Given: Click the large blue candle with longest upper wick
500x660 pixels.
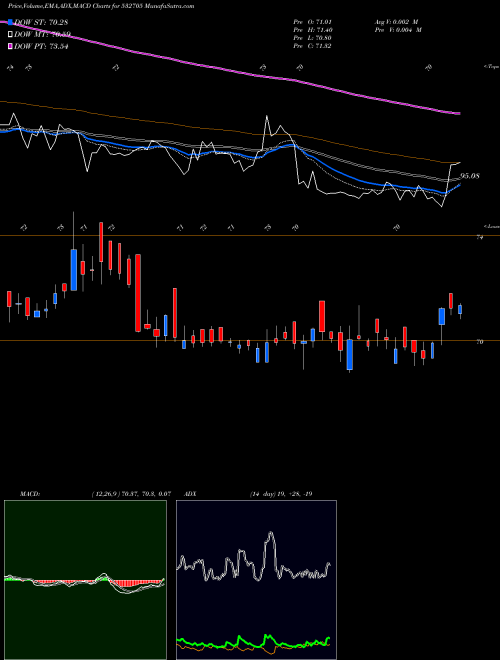Looking at the screenshot, I should tap(74, 269).
